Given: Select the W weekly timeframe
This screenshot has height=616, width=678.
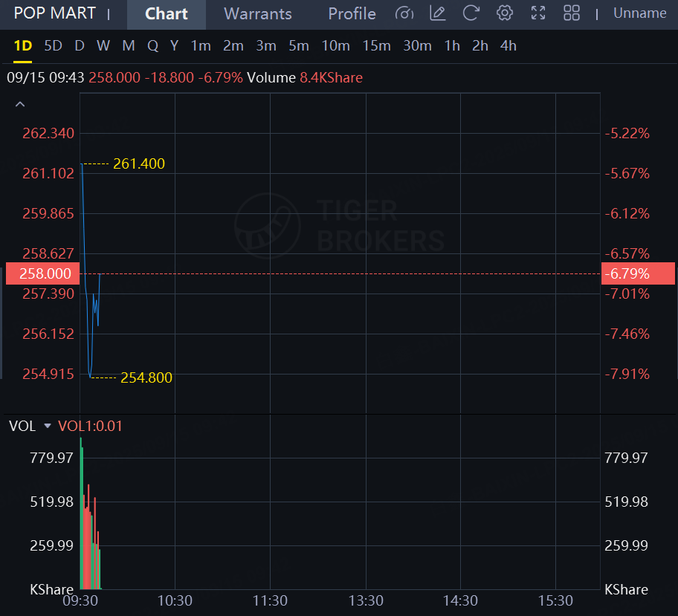Looking at the screenshot, I should pos(103,46).
